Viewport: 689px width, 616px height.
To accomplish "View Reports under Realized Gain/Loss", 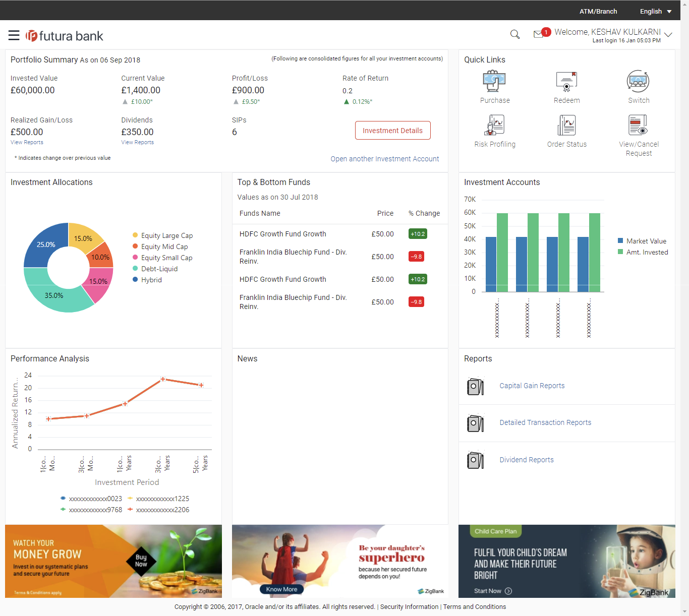I will click(27, 142).
